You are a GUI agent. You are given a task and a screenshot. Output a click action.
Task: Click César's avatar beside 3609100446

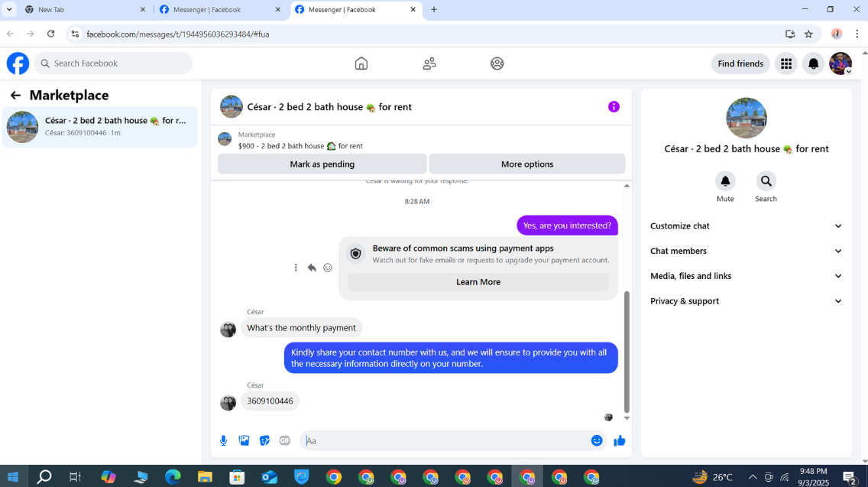click(x=228, y=402)
